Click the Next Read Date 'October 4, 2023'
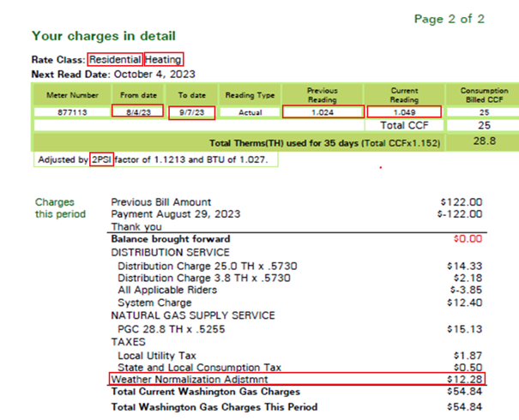Screen dimensions: 519x420 point(154,74)
